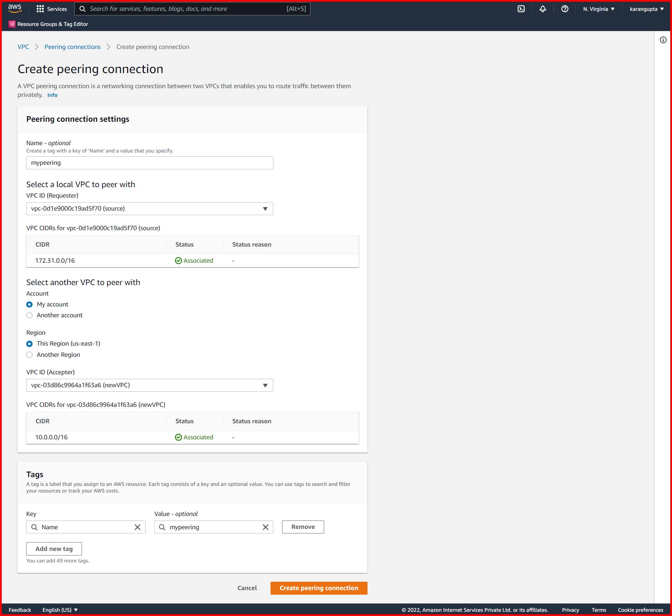Click the search magnifier in the top bar
This screenshot has width=672, height=616.
click(83, 8)
